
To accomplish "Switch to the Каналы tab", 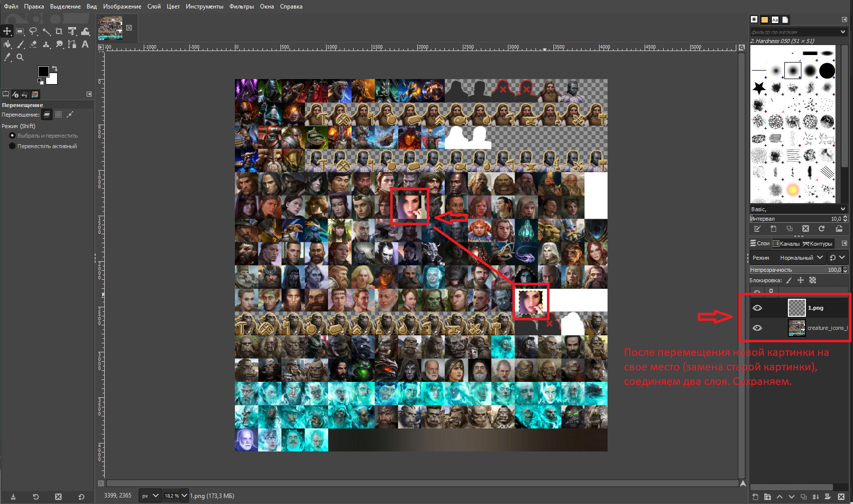I will coord(786,244).
